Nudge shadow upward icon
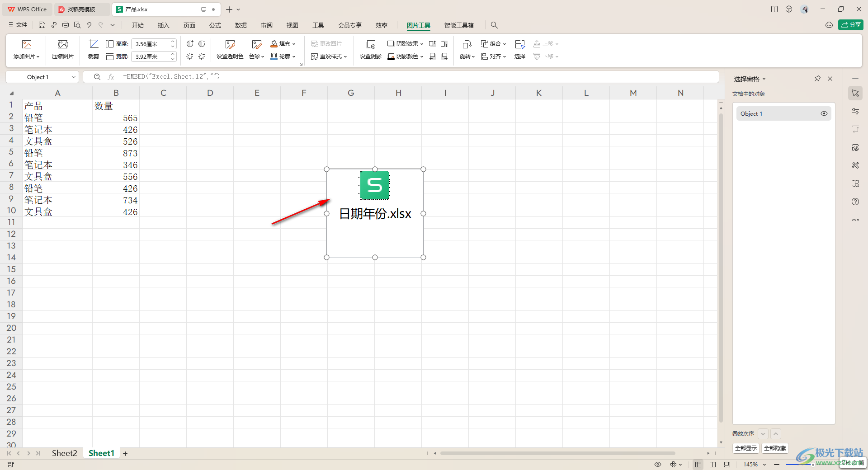Viewport: 868px width, 470px height. coord(432,44)
